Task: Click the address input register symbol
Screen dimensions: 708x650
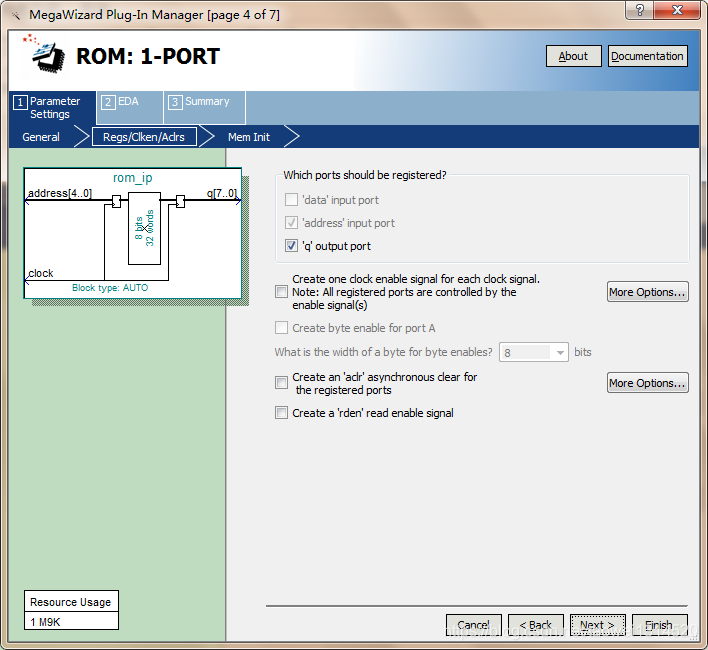Action: [116, 201]
